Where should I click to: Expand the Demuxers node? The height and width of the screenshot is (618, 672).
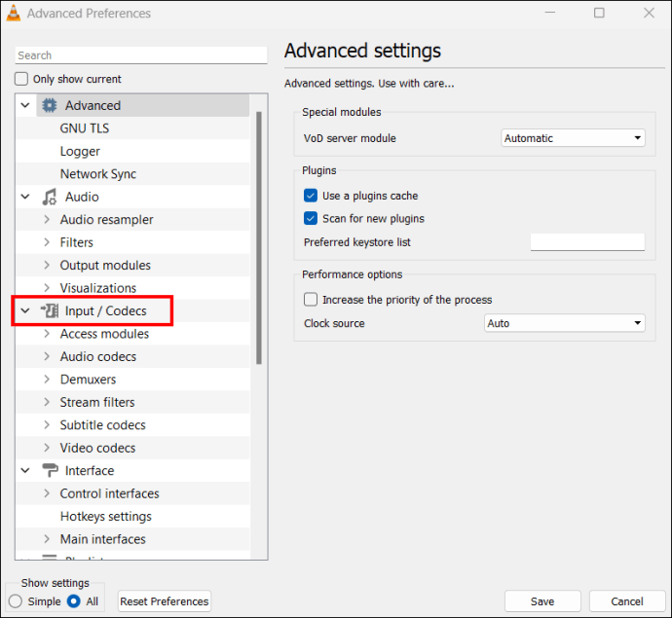click(x=47, y=379)
